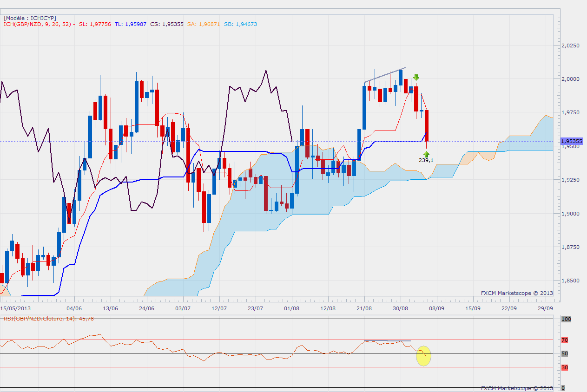Click the 03/07 date label
This screenshot has height=392, width=587.
[x=183, y=308]
